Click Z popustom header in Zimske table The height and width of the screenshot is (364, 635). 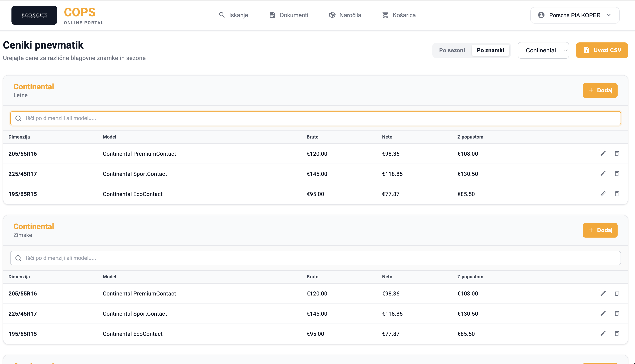pos(470,277)
